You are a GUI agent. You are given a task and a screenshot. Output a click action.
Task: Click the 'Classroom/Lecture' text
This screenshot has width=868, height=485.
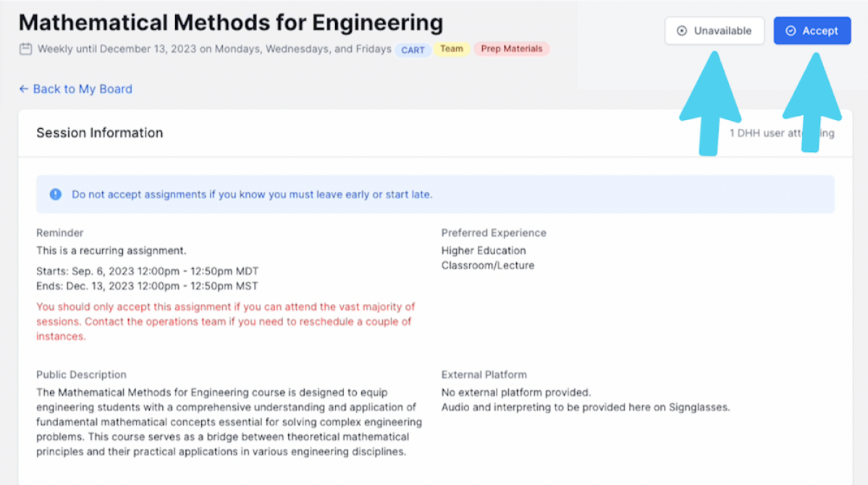(x=488, y=266)
